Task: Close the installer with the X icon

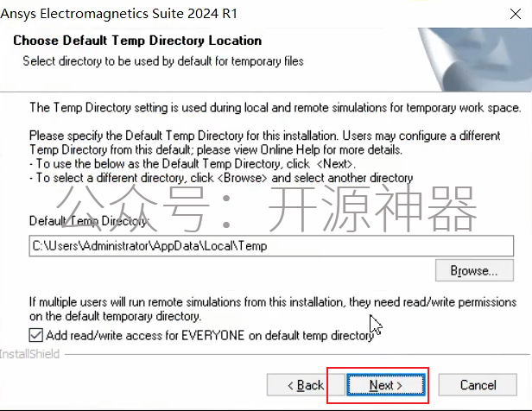Action: point(516,14)
